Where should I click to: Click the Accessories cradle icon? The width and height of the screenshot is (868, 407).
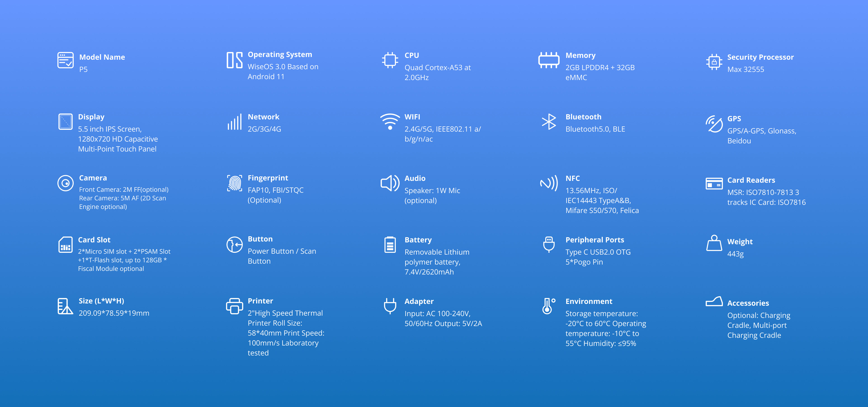[714, 301]
